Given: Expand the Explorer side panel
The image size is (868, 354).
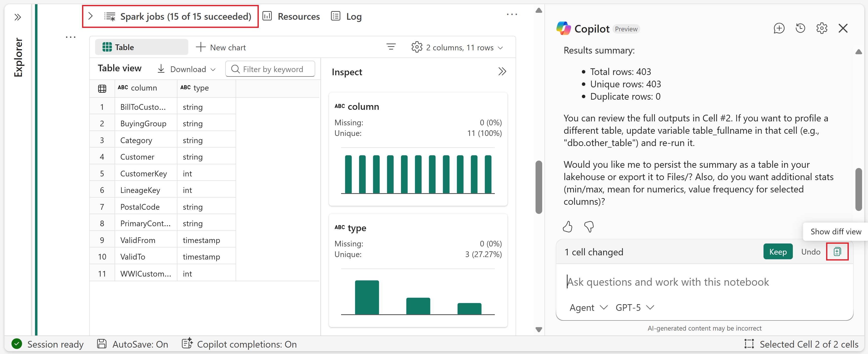Looking at the screenshot, I should 18,17.
